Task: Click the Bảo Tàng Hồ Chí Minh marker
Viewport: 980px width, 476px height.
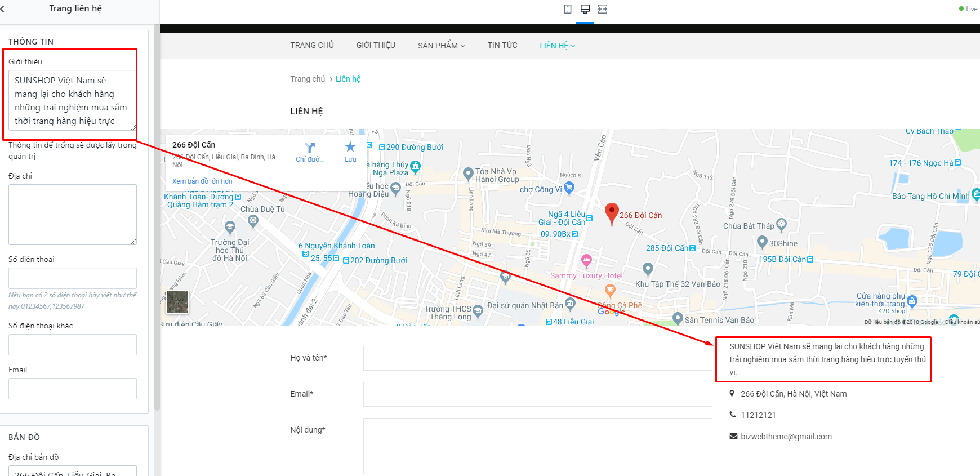Action: (x=976, y=195)
